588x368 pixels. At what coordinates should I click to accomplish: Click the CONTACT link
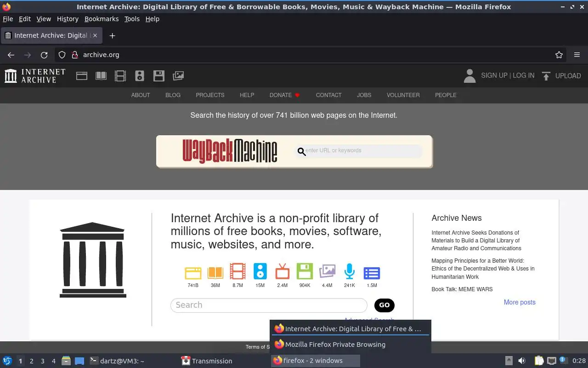click(328, 95)
